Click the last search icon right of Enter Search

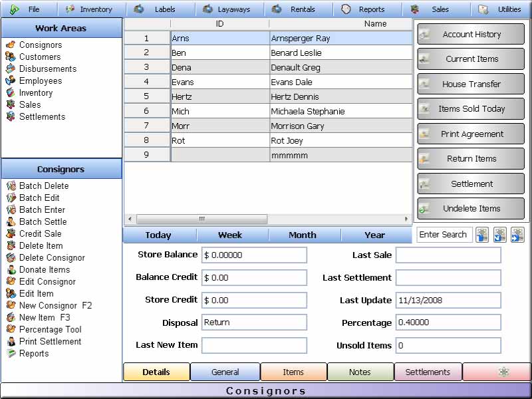pos(517,235)
